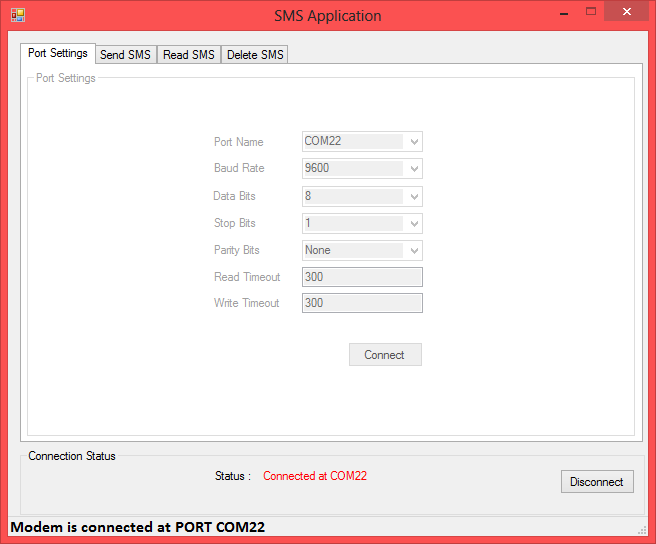Screen dimensions: 656x544
Task: Maximize the SMS Application window
Action: point(591,11)
